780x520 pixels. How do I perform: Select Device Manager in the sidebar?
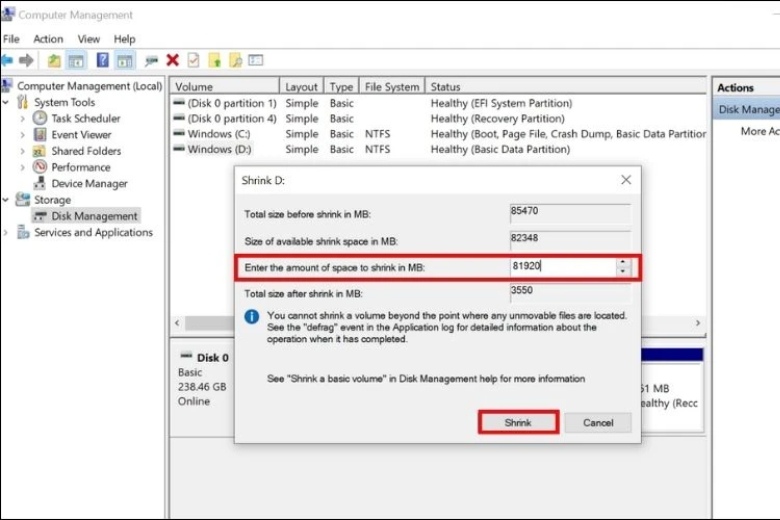point(89,184)
